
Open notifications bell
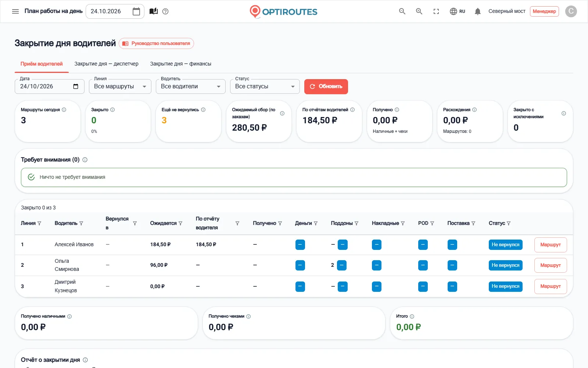[478, 11]
